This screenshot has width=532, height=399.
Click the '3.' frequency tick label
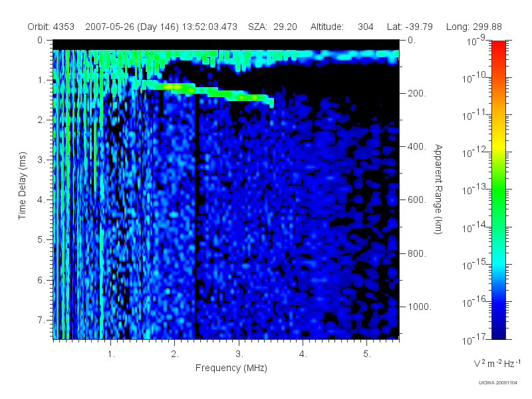click(x=239, y=354)
